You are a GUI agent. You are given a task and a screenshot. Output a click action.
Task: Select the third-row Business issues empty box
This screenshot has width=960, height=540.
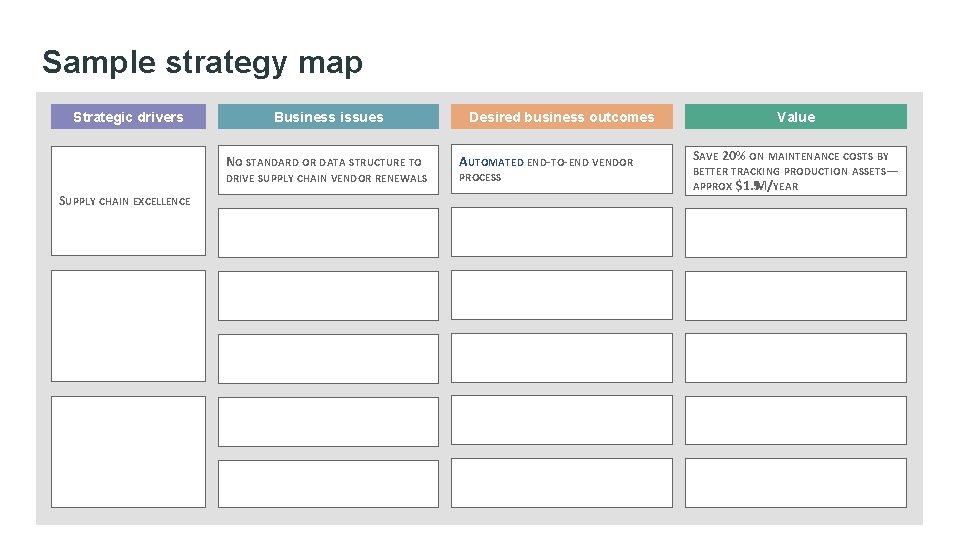coord(328,296)
